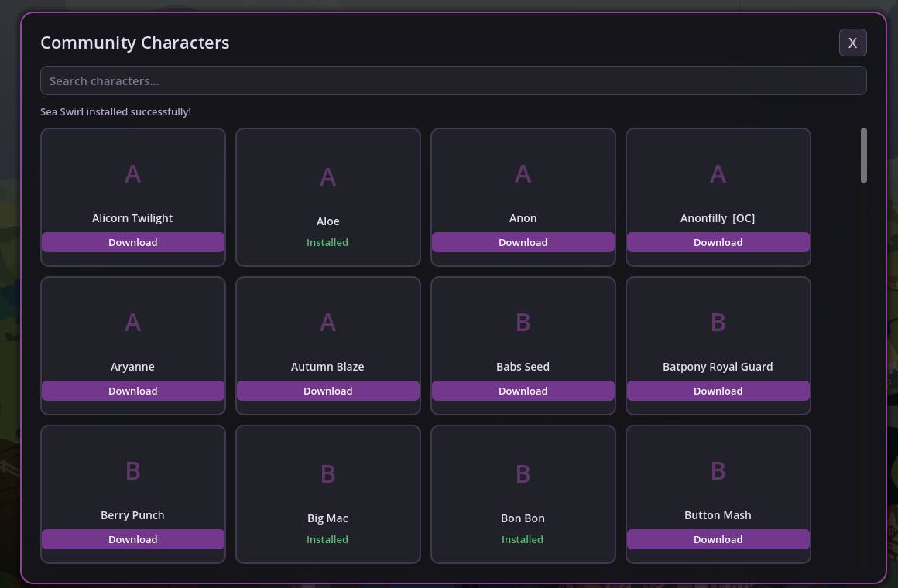The width and height of the screenshot is (898, 588).
Task: Click the Aryanne name text
Action: coord(132,367)
